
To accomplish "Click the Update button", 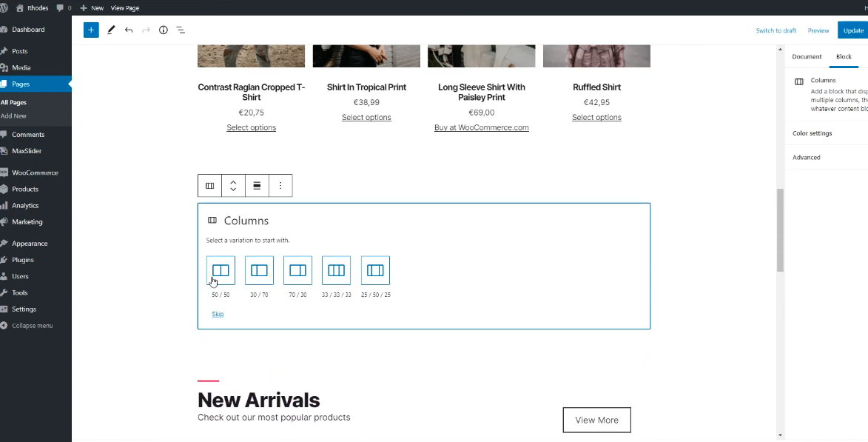I will 853,30.
